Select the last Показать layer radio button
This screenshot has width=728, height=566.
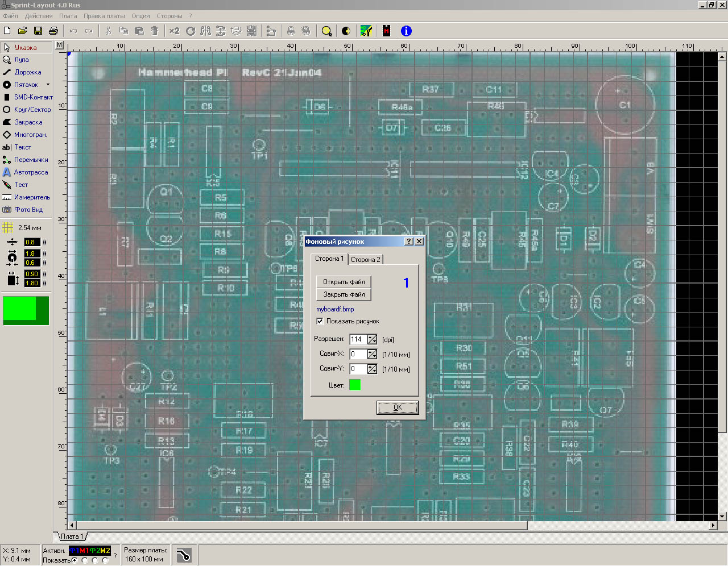pyautogui.click(x=105, y=560)
